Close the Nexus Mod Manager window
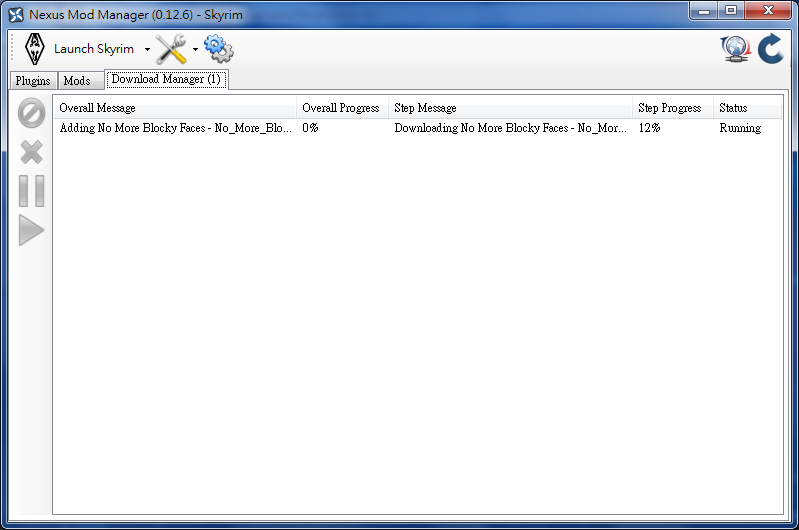 [x=768, y=11]
